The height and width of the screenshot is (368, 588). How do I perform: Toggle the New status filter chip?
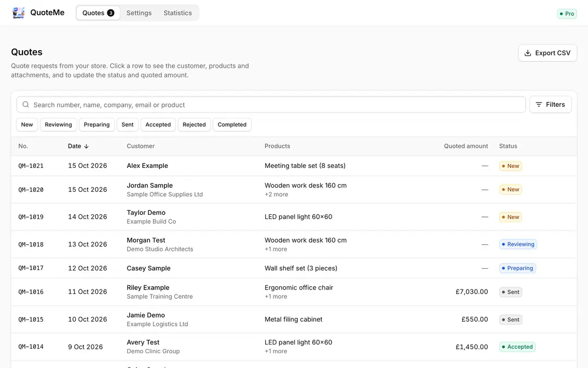[27, 125]
